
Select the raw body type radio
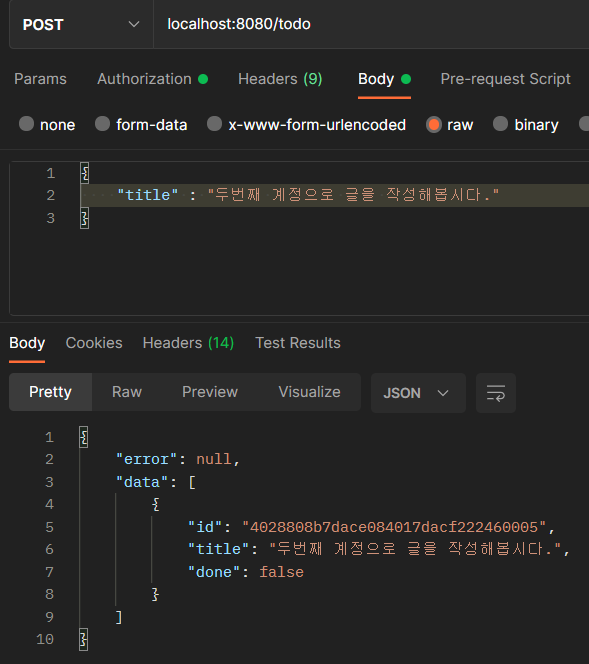click(x=434, y=124)
